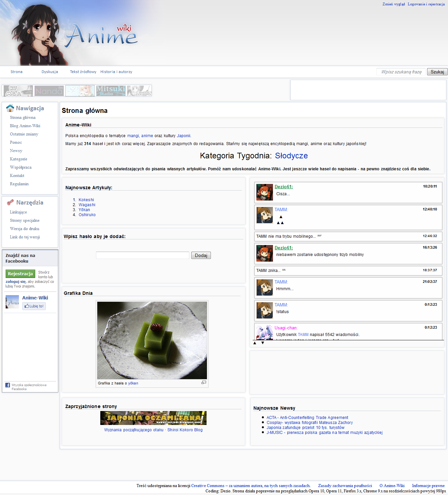Open Strony specjalne tool link
This screenshot has width=448, height=495.
[x=25, y=220]
